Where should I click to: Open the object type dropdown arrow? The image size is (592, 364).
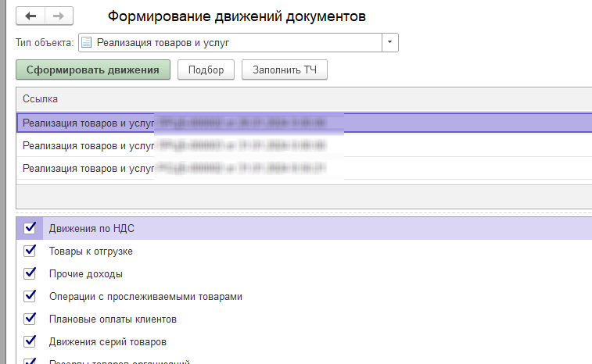(x=390, y=42)
